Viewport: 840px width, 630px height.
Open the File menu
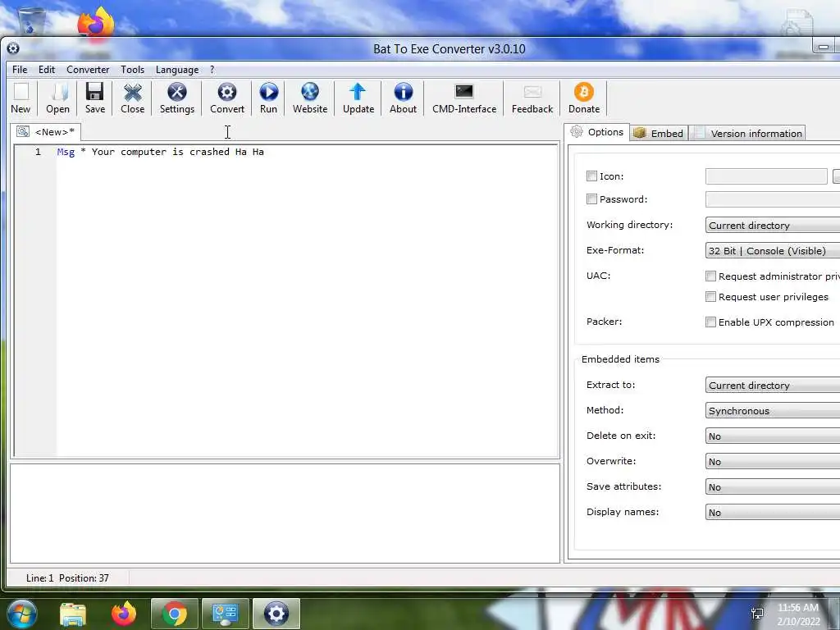pyautogui.click(x=20, y=70)
